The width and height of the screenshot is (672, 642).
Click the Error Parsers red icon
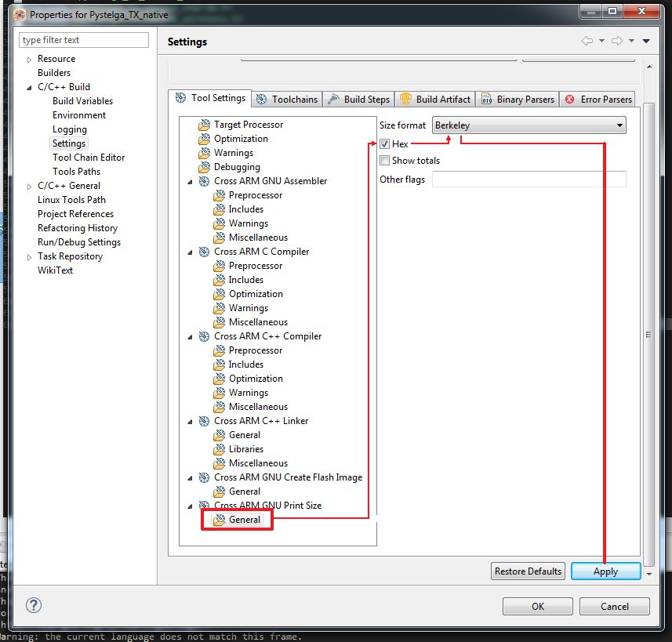(x=569, y=100)
